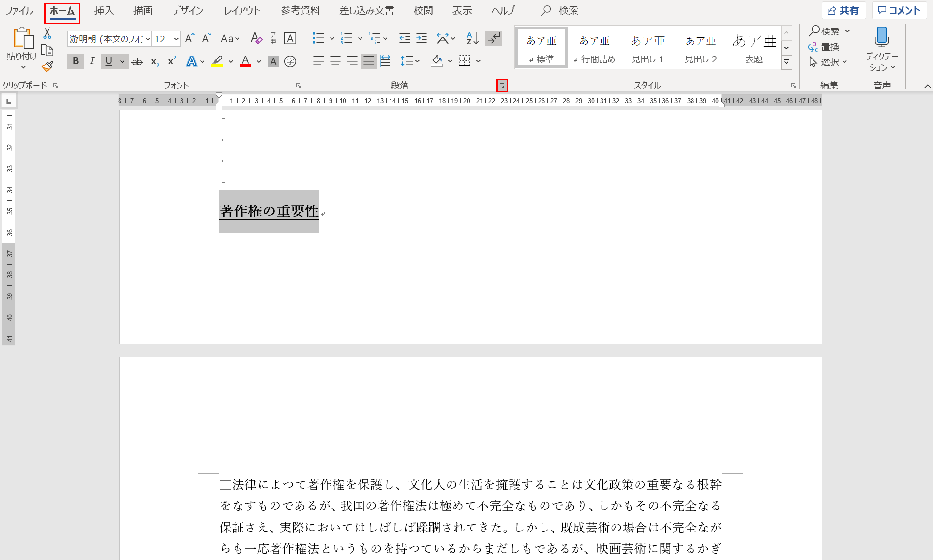933x560 pixels.
Task: Switch to the 参考資料 tab
Action: (x=301, y=11)
